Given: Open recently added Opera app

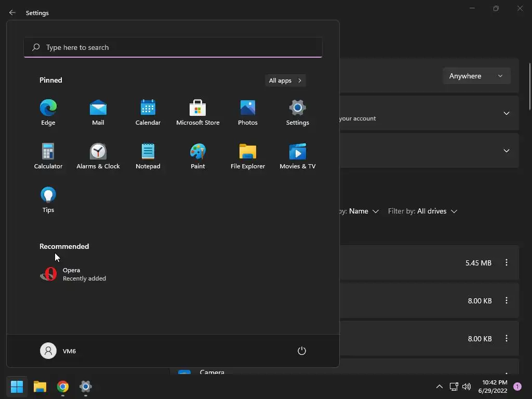Looking at the screenshot, I should tap(73, 274).
